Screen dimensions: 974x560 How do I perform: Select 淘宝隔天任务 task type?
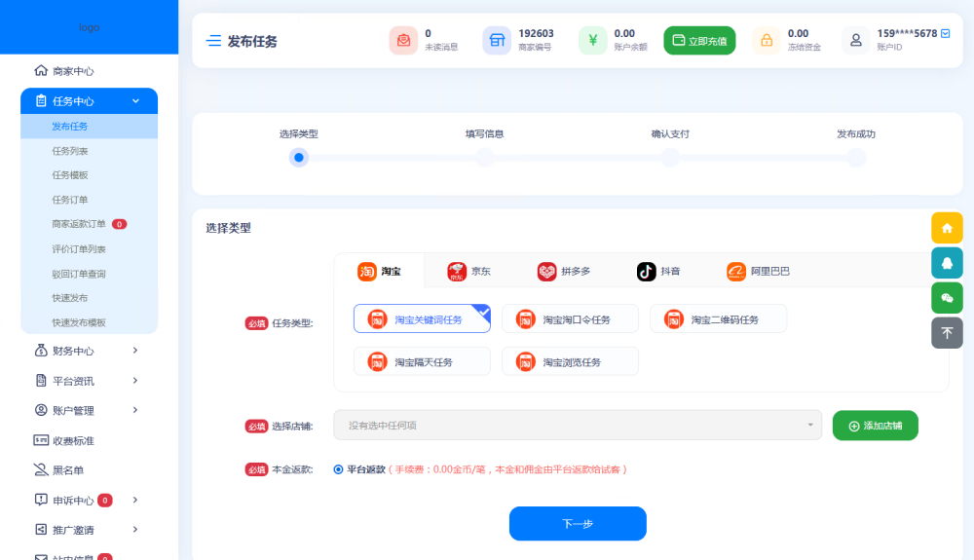click(422, 361)
